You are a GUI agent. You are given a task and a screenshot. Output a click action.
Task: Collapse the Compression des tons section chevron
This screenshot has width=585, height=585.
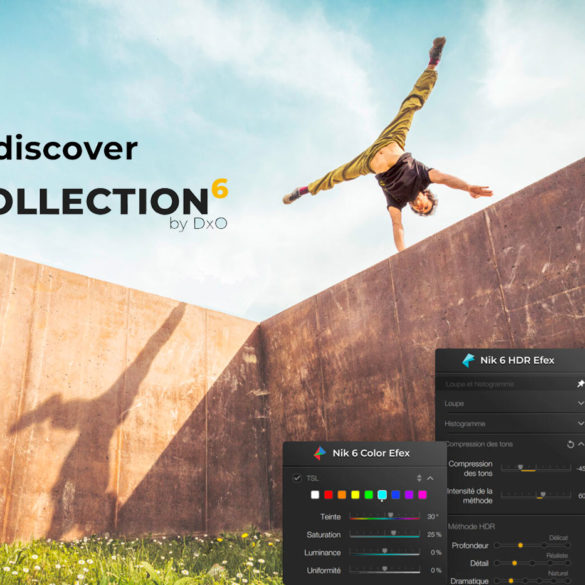[581, 444]
